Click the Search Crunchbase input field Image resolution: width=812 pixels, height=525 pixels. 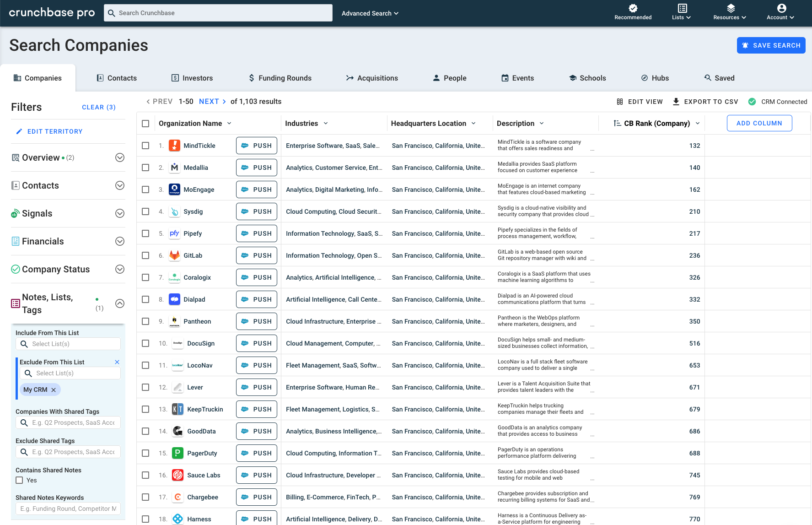click(217, 13)
